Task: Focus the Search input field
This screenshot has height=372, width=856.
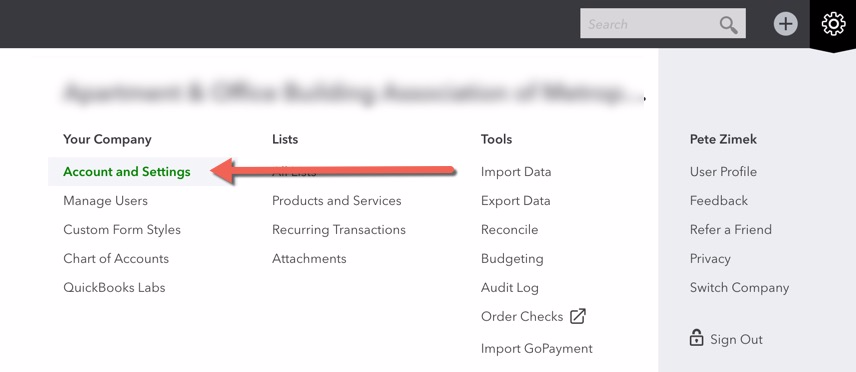Action: pyautogui.click(x=663, y=23)
